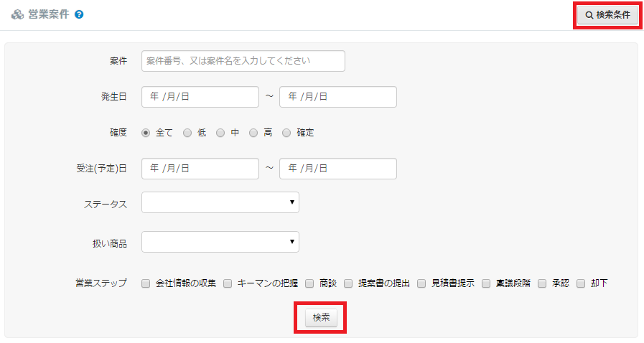Click the 営業案件 cubes icon
644x343 pixels.
coord(17,14)
